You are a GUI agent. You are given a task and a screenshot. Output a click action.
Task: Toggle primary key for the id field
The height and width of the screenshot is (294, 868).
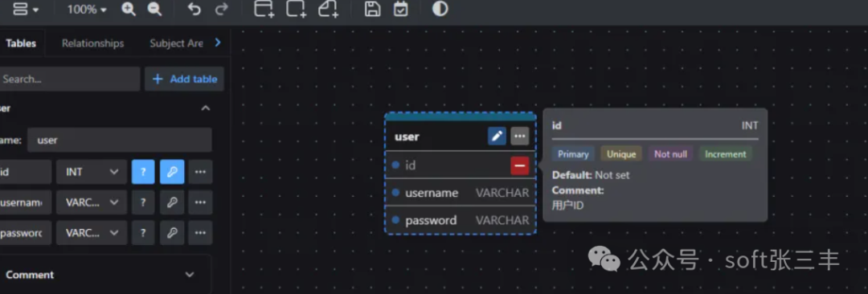172,172
